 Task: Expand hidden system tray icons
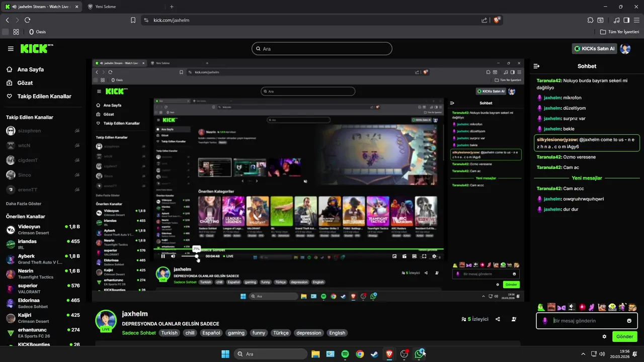point(583,354)
